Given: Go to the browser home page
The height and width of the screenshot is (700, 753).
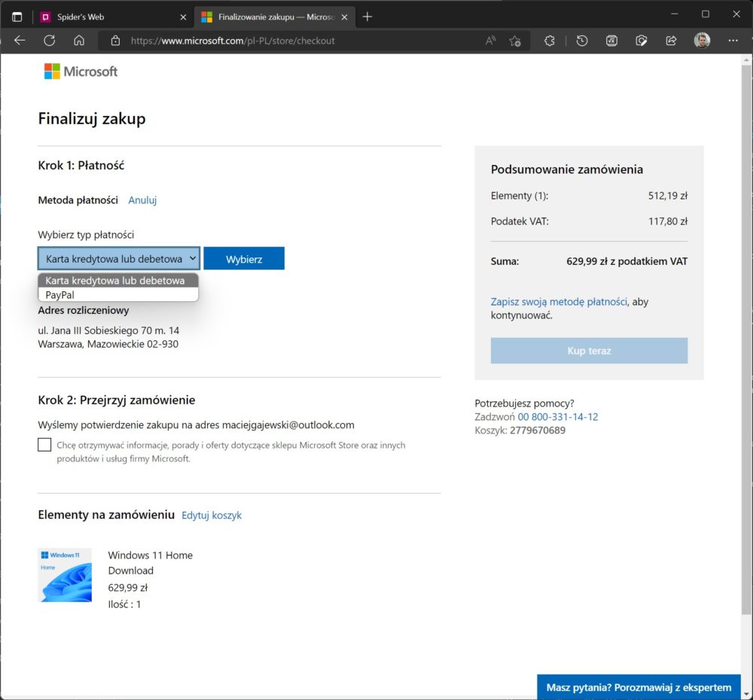Looking at the screenshot, I should (x=79, y=41).
